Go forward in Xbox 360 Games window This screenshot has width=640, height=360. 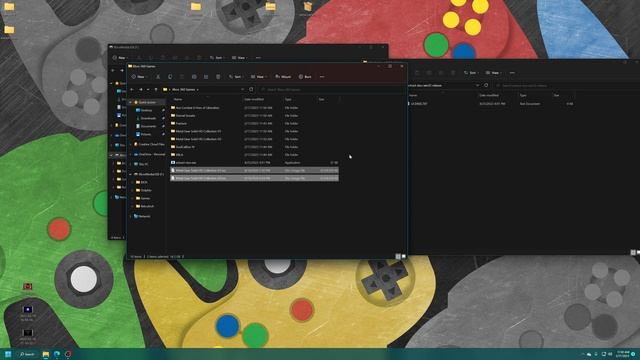140,89
